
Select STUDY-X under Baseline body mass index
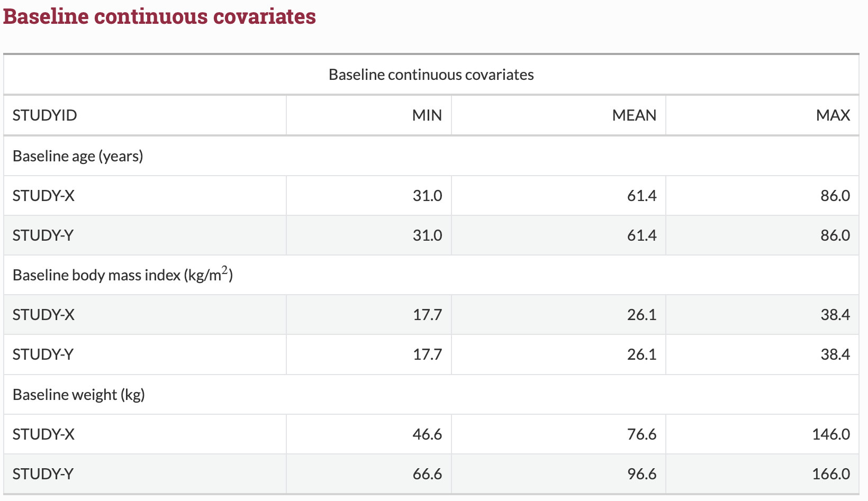[43, 315]
